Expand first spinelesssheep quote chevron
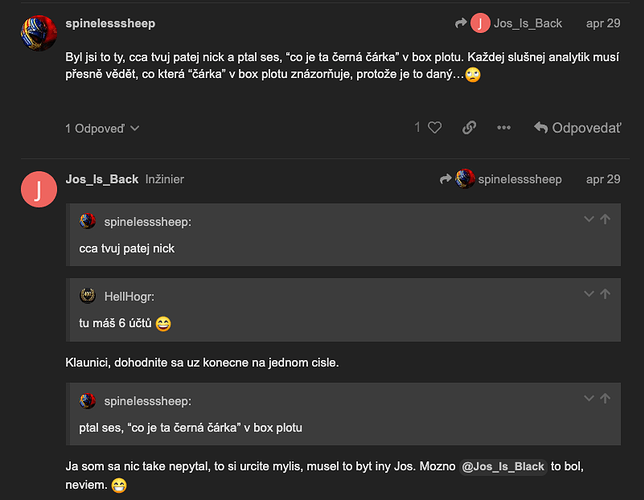Image resolution: width=644 pixels, height=500 pixels. click(x=589, y=219)
